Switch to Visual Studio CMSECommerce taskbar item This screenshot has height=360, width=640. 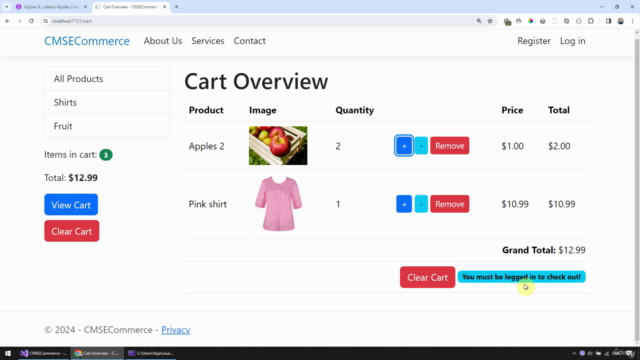pos(43,353)
